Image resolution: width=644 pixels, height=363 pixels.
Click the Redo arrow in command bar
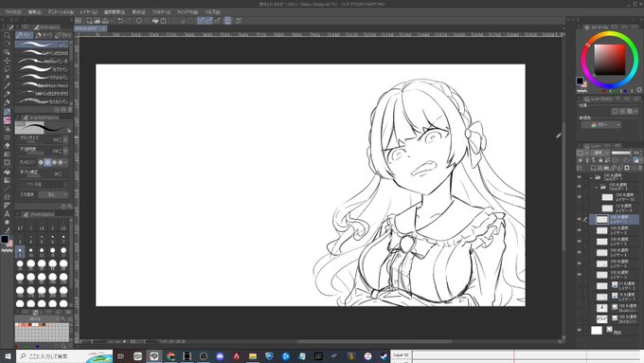click(x=128, y=21)
